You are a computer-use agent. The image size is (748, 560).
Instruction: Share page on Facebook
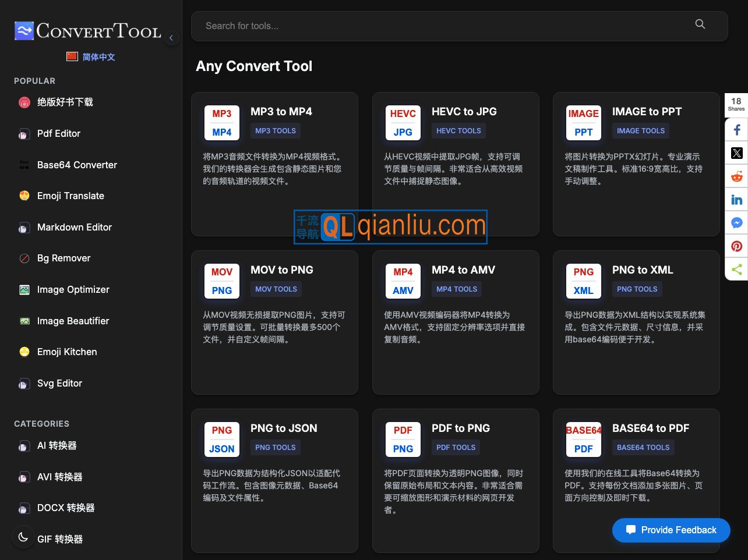[x=736, y=130]
